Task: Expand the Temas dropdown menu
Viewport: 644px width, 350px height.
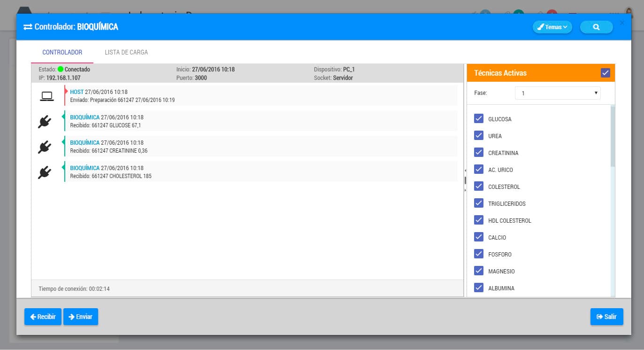Action: pyautogui.click(x=552, y=27)
